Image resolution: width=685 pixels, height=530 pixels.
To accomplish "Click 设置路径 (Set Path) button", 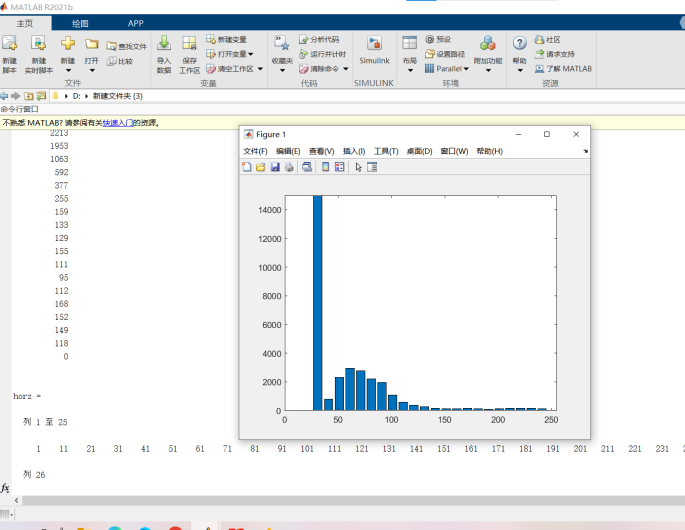I will click(445, 54).
